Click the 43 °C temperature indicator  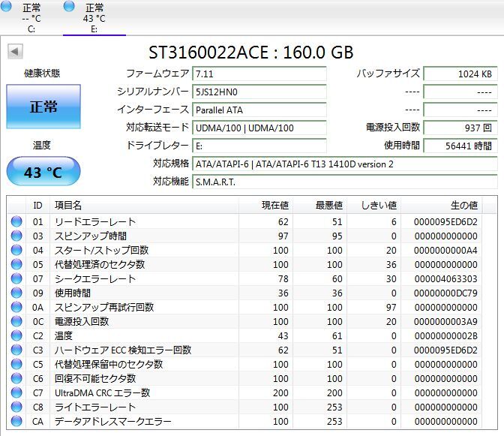click(x=43, y=172)
